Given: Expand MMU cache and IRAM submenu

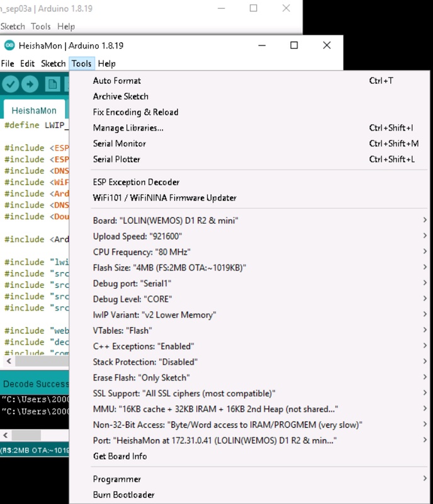Looking at the screenshot, I should pos(250,410).
